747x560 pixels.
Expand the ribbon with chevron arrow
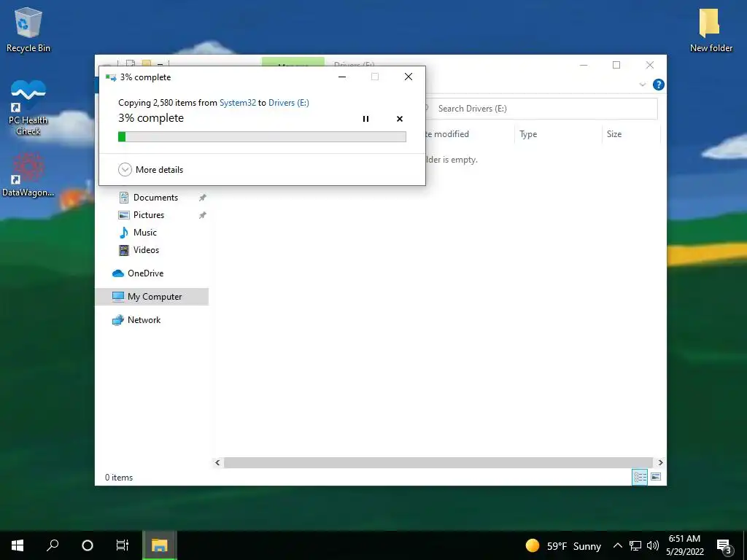coord(642,85)
